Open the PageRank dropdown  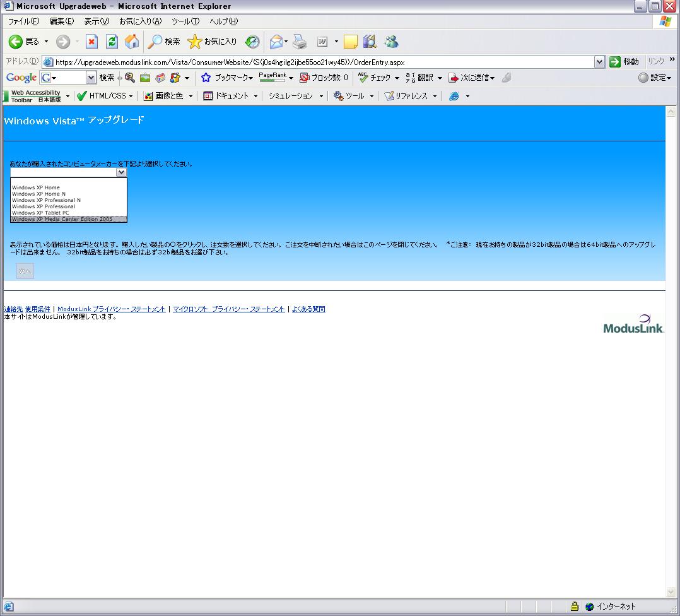click(x=291, y=78)
